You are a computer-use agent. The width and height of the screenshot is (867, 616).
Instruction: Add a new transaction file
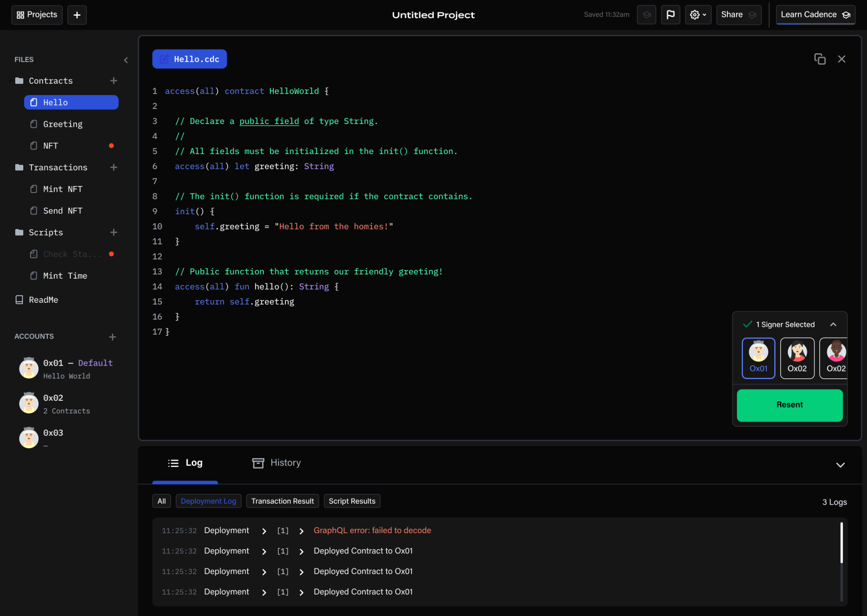[x=113, y=168]
